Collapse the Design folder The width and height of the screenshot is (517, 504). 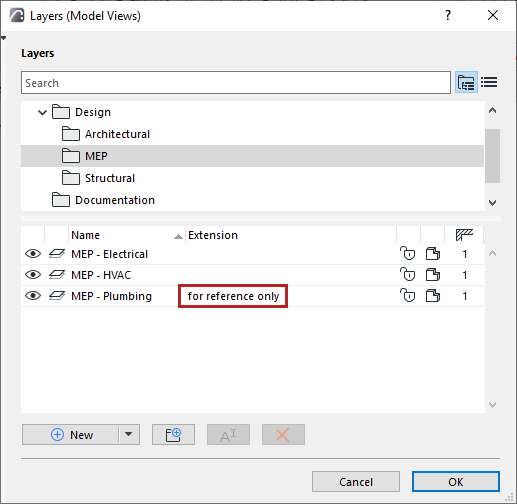tap(42, 112)
